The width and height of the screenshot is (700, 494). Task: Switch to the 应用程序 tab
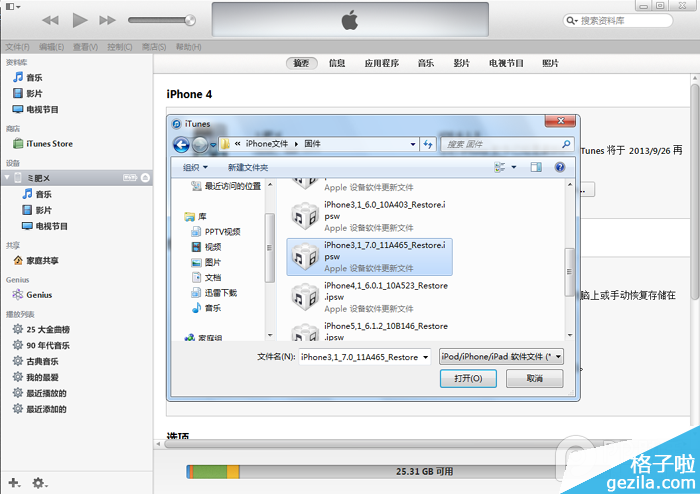tap(382, 63)
